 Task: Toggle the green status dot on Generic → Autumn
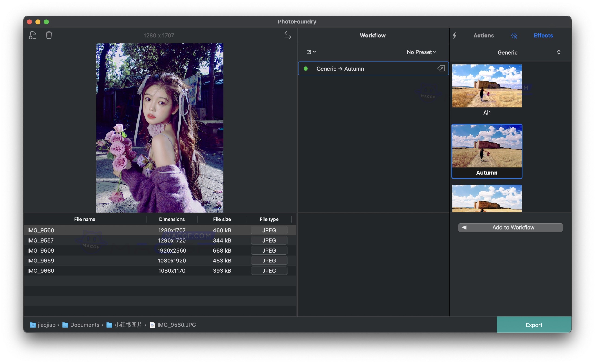[306, 69]
